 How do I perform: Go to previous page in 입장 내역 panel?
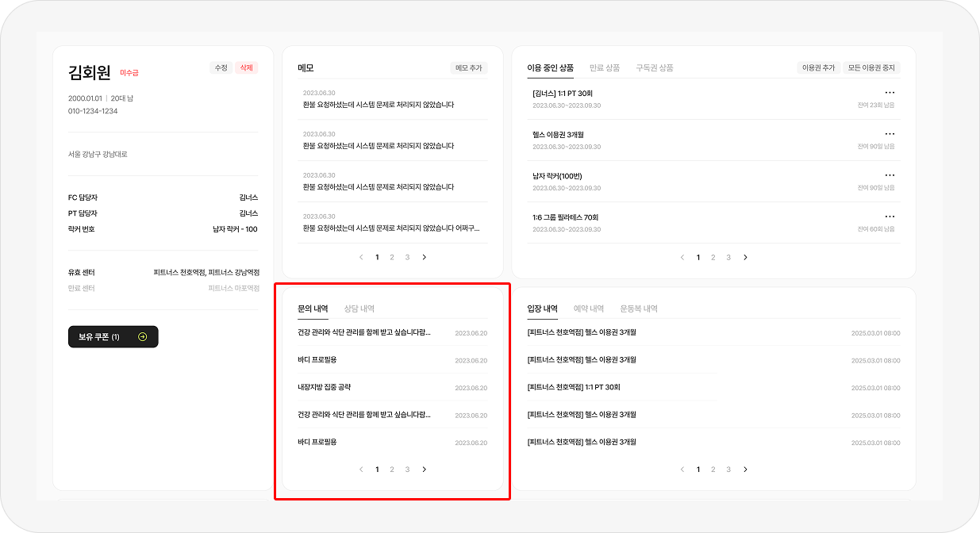click(x=682, y=470)
